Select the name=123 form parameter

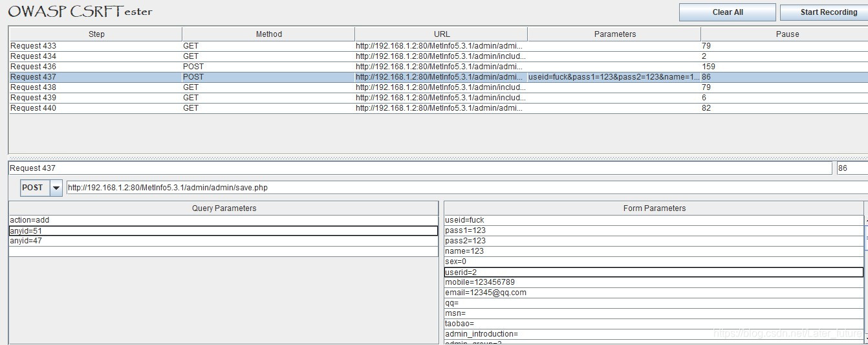(x=654, y=251)
